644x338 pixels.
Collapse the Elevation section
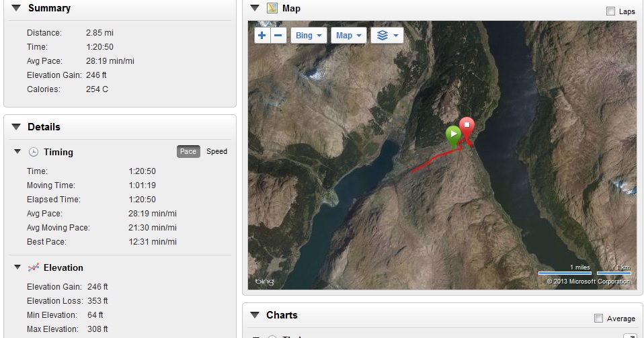(18, 267)
